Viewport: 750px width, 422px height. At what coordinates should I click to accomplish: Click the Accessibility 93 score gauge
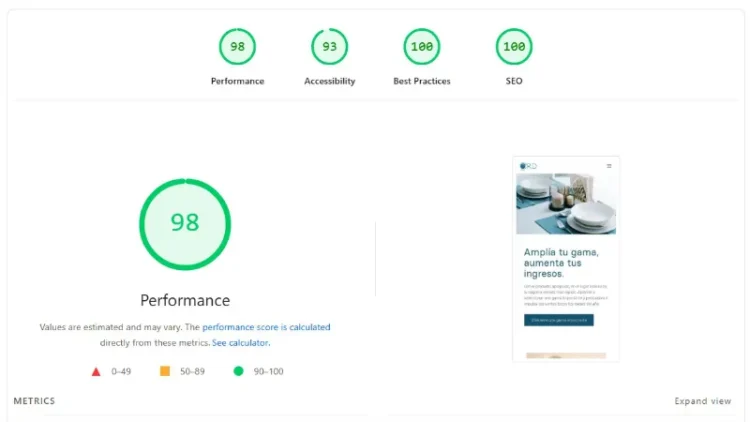330,46
